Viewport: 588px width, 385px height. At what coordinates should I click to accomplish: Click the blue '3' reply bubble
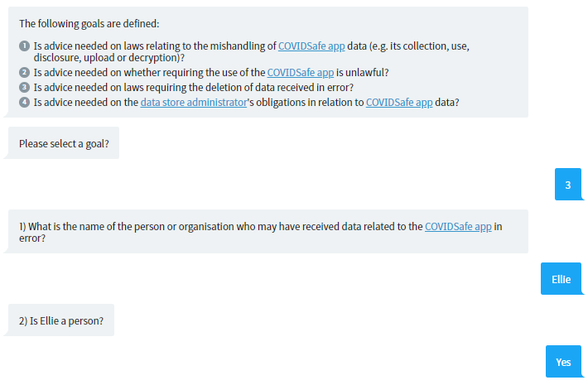pos(568,185)
